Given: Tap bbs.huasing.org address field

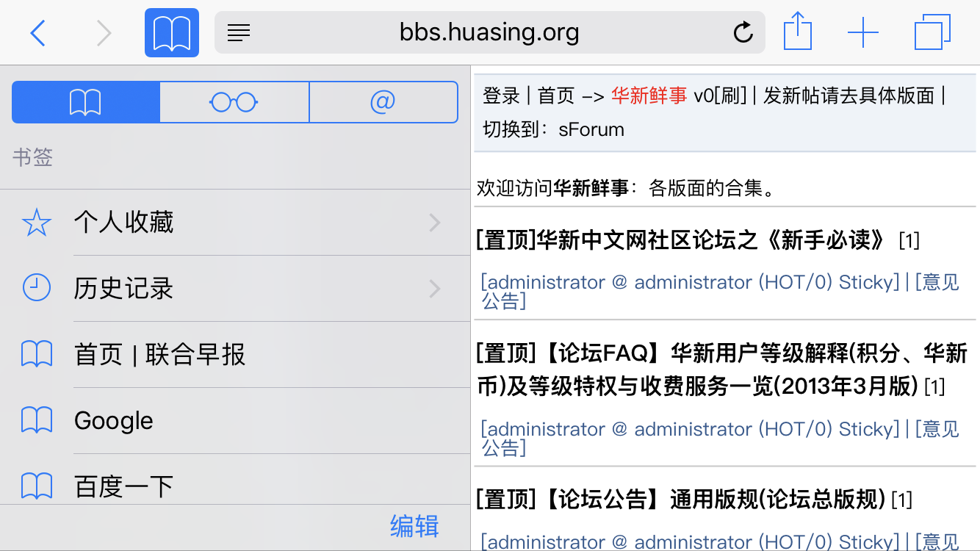Looking at the screenshot, I should click(x=489, y=32).
